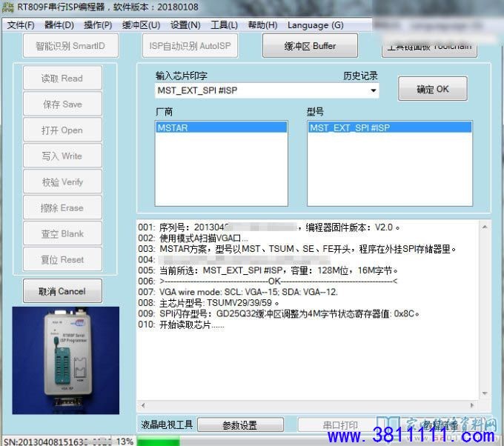
Task: Click the RT809F app icon in title bar
Action: (x=7, y=7)
